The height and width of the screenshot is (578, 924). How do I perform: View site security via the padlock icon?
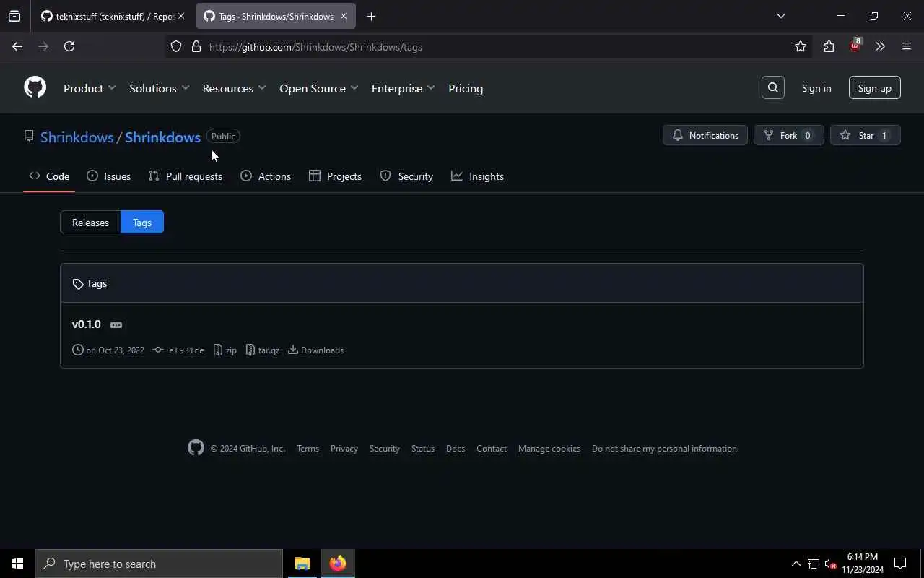[196, 47]
